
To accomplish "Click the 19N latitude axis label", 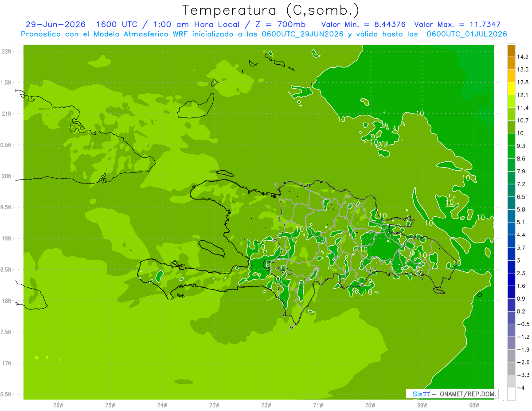I will [x=7, y=238].
